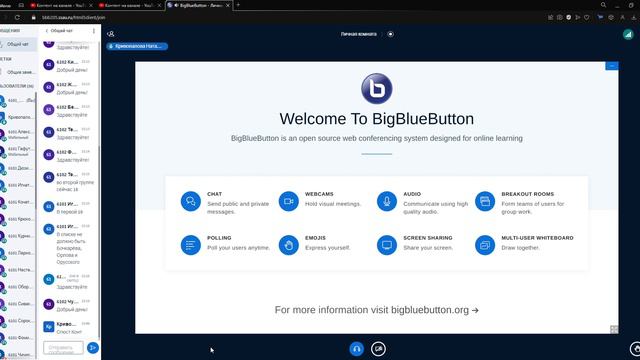The height and width of the screenshot is (360, 640).
Task: Click the headphones audio button
Action: 356,349
